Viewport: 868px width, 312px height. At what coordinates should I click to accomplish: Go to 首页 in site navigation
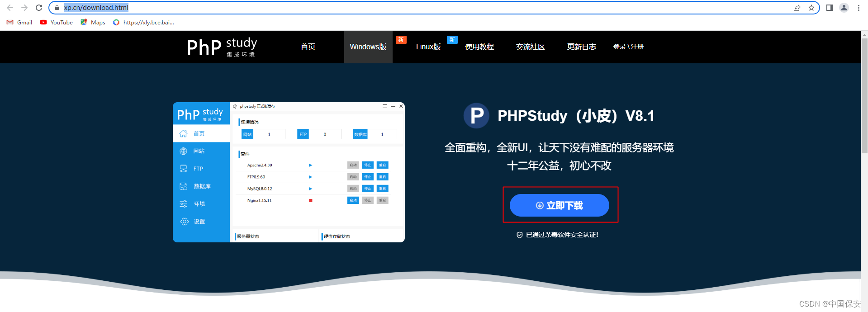click(x=308, y=47)
